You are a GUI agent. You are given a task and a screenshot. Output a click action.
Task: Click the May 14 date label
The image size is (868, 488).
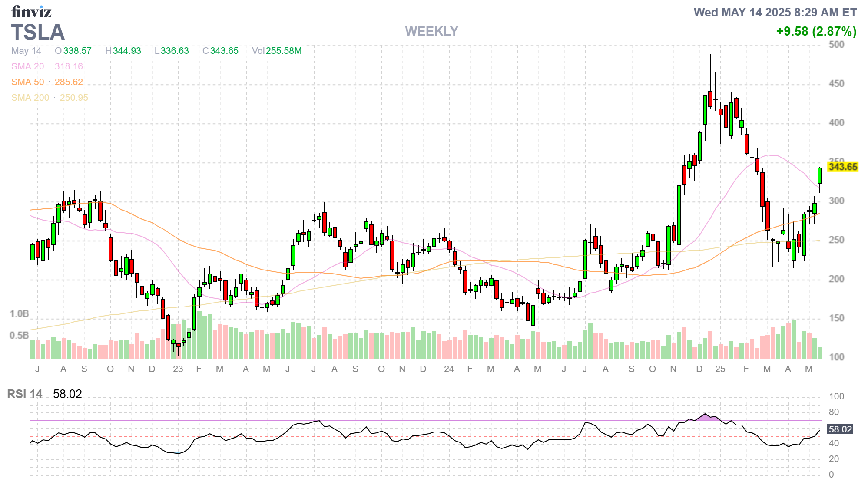26,51
